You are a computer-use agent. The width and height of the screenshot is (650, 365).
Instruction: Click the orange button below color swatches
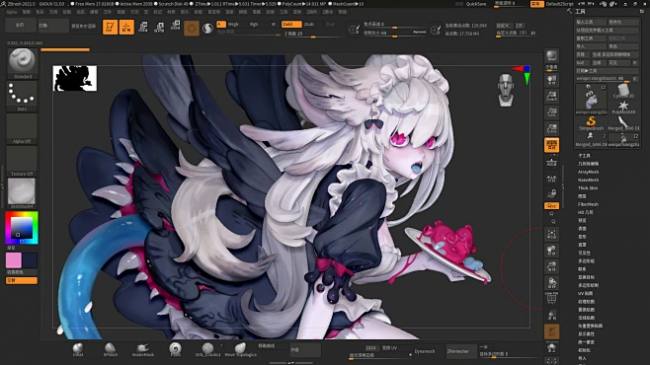22,281
